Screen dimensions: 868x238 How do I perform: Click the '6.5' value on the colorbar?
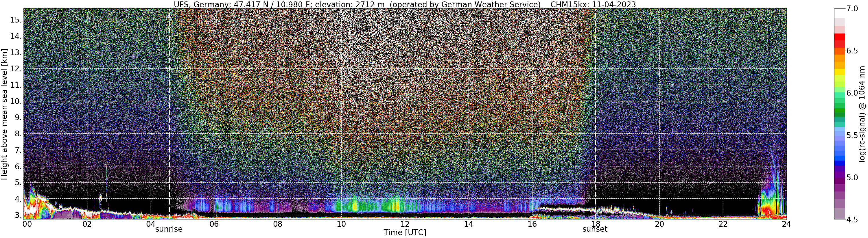point(852,51)
